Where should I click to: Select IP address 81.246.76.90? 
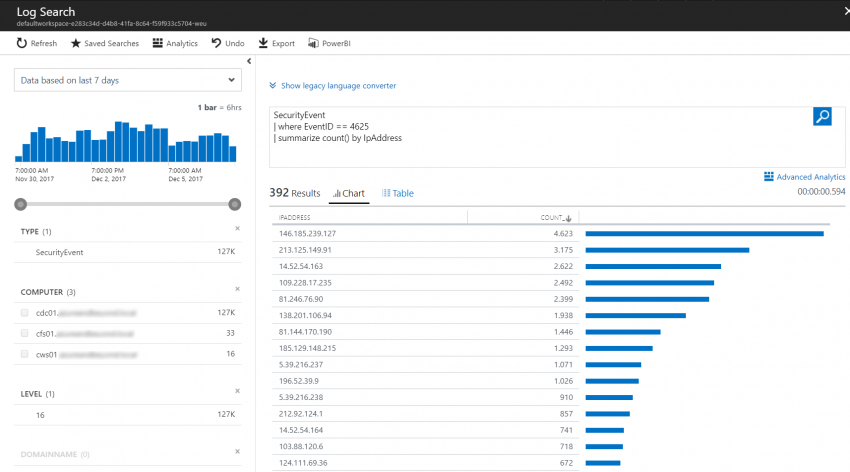click(300, 299)
